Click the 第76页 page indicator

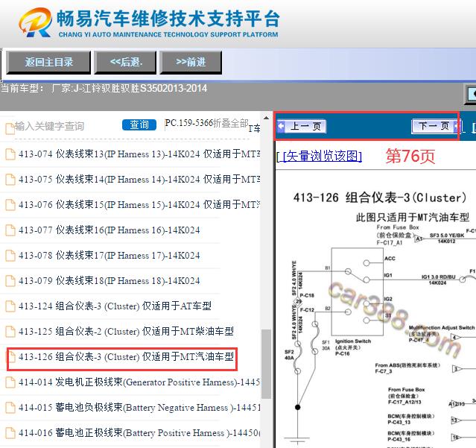410,156
